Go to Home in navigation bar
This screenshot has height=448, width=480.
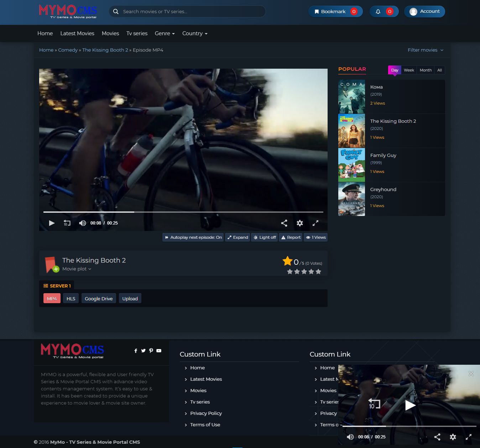pyautogui.click(x=45, y=33)
